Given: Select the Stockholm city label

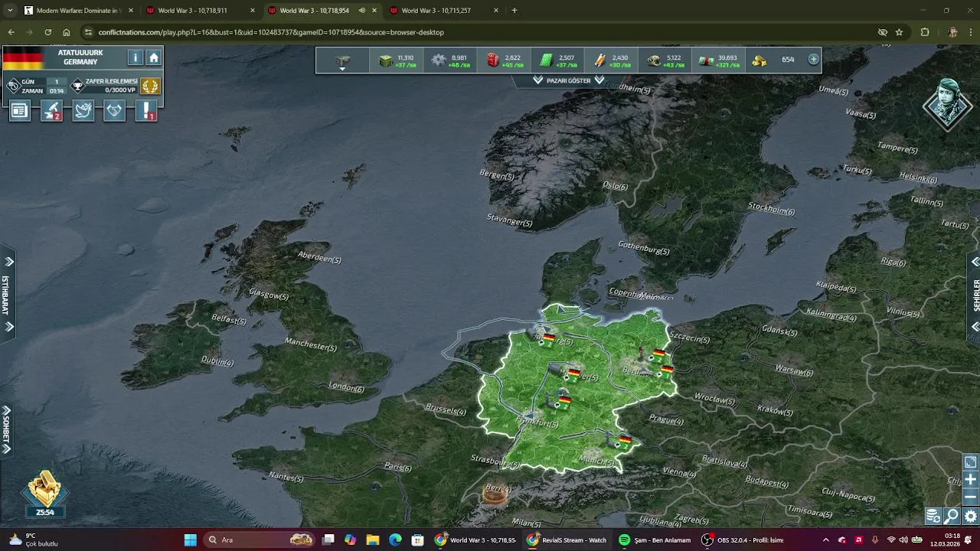Looking at the screenshot, I should pyautogui.click(x=771, y=208).
